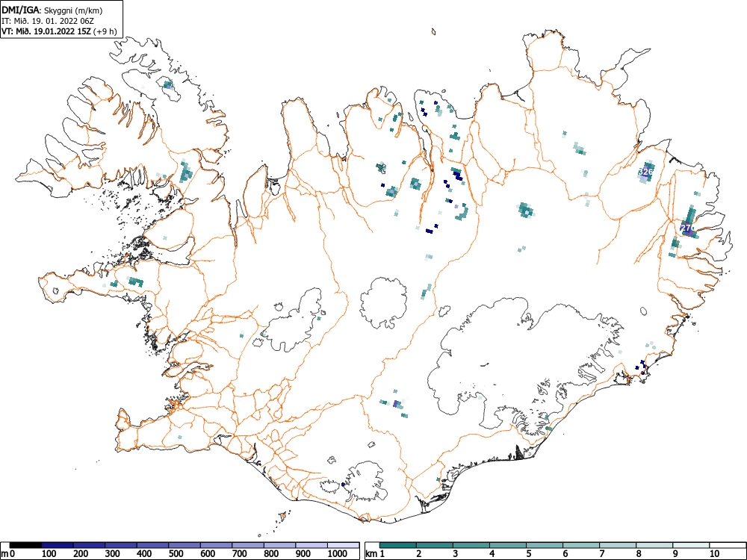The height and width of the screenshot is (560, 747).
Task: Pick the black 0–100 m legend swatch
Action: click(x=25, y=545)
